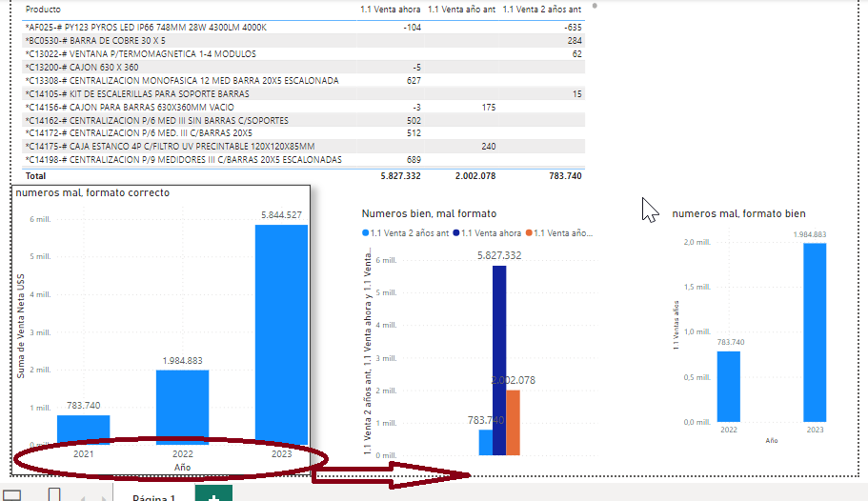Screen dimensions: 868x501
Task: Click total value 5.827.332 in table
Action: pos(400,176)
